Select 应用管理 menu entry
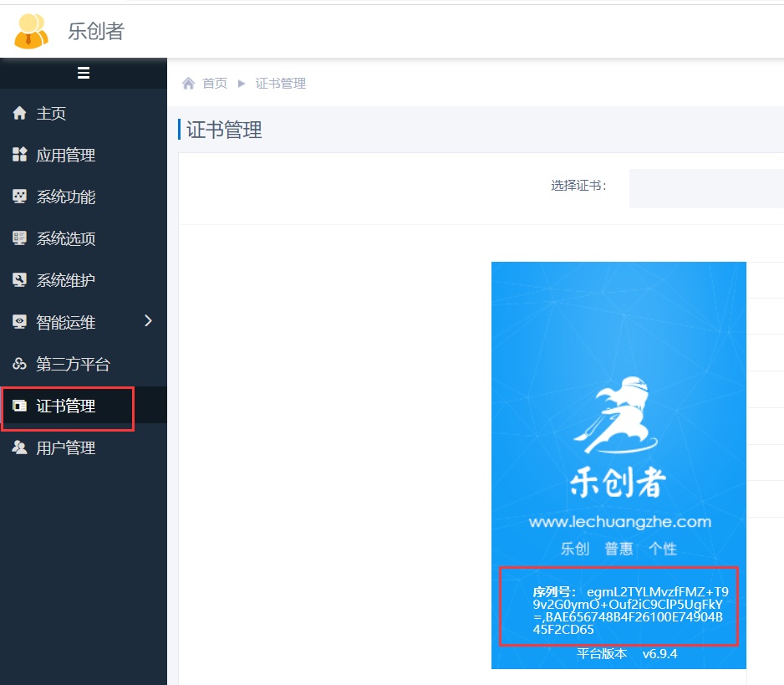The image size is (784, 685). click(66, 156)
